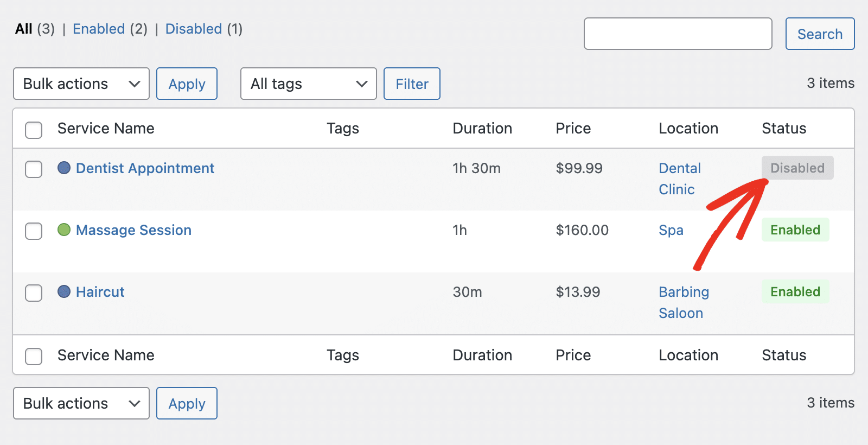The width and height of the screenshot is (868, 445).
Task: Open the Dentist Appointment service
Action: pos(145,168)
